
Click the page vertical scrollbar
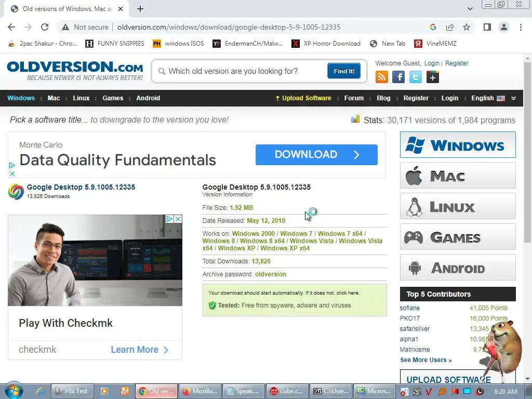(x=527, y=153)
